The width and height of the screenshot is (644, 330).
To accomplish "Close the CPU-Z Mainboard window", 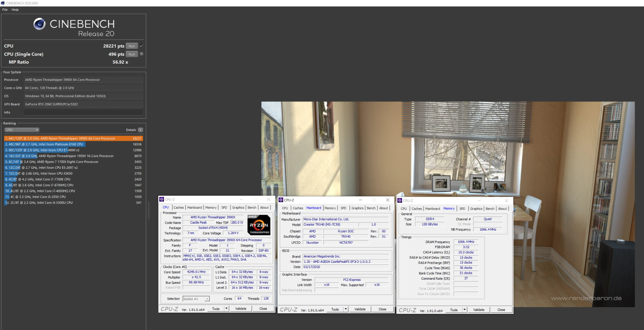I will pyautogui.click(x=387, y=200).
